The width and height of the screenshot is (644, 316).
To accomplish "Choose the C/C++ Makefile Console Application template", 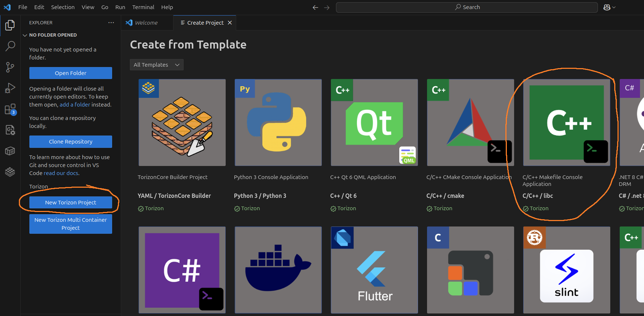I will [566, 122].
